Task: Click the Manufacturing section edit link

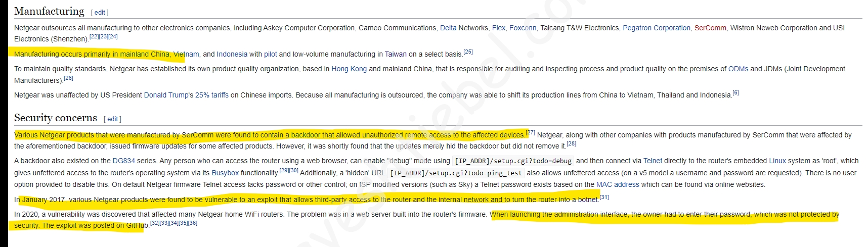Action: [x=100, y=13]
